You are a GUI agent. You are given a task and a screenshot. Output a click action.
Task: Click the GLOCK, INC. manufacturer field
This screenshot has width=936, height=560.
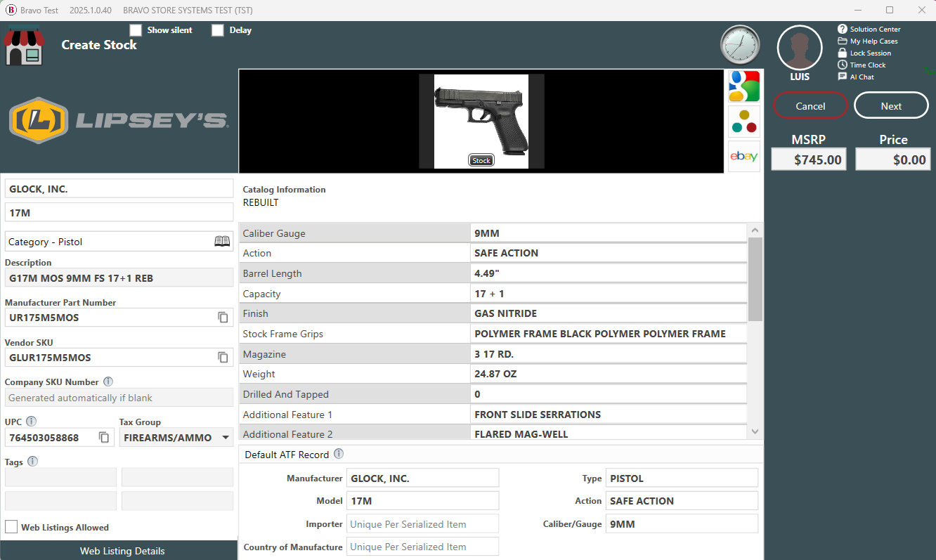click(x=119, y=188)
